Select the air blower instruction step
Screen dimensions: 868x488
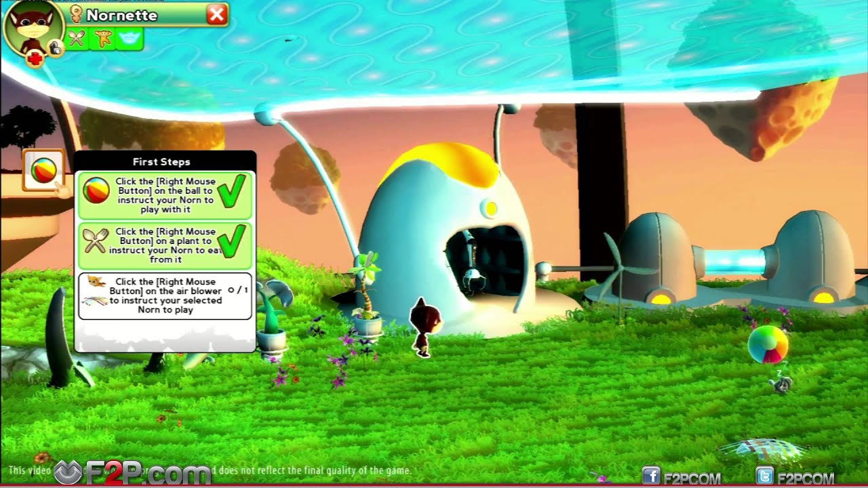pos(165,296)
